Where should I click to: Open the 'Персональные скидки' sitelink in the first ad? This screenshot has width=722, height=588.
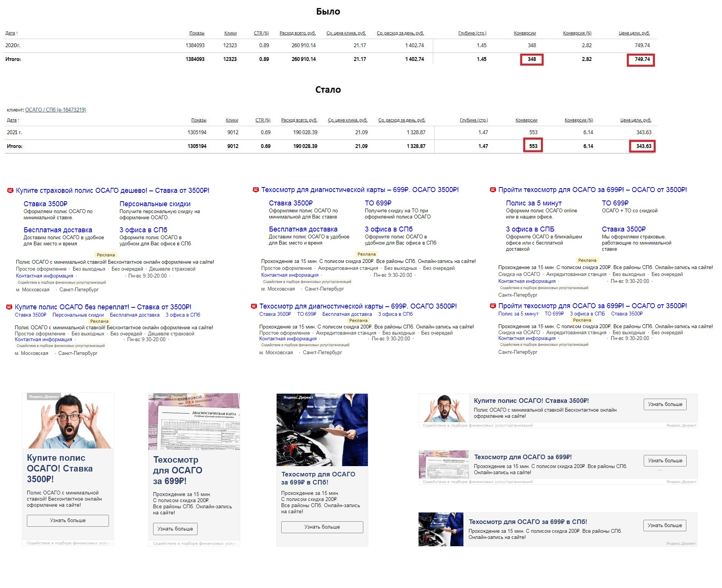(155, 204)
